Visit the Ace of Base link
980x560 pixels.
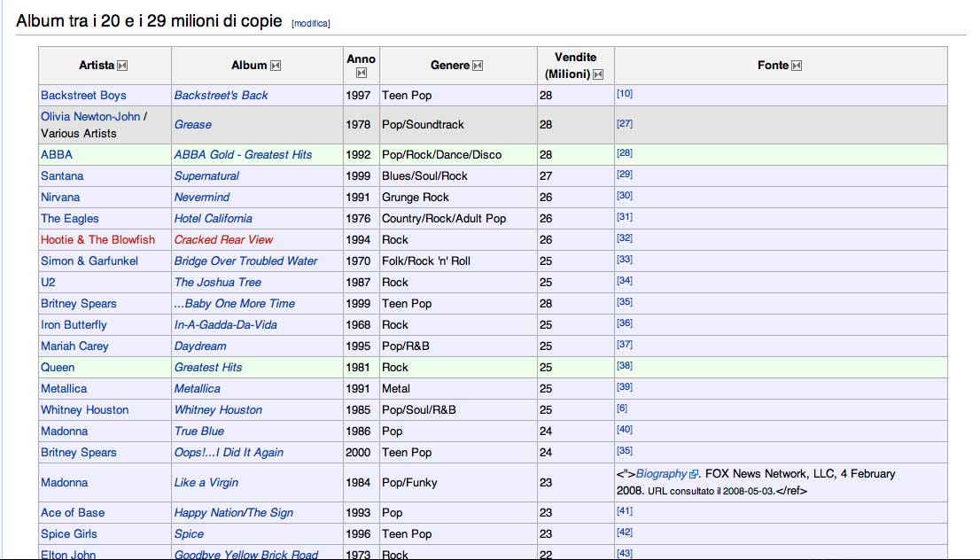point(73,512)
